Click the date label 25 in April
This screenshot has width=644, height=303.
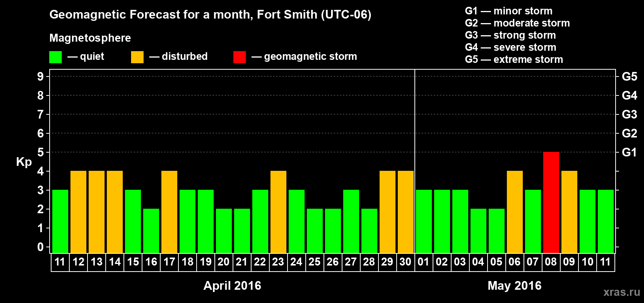click(314, 262)
